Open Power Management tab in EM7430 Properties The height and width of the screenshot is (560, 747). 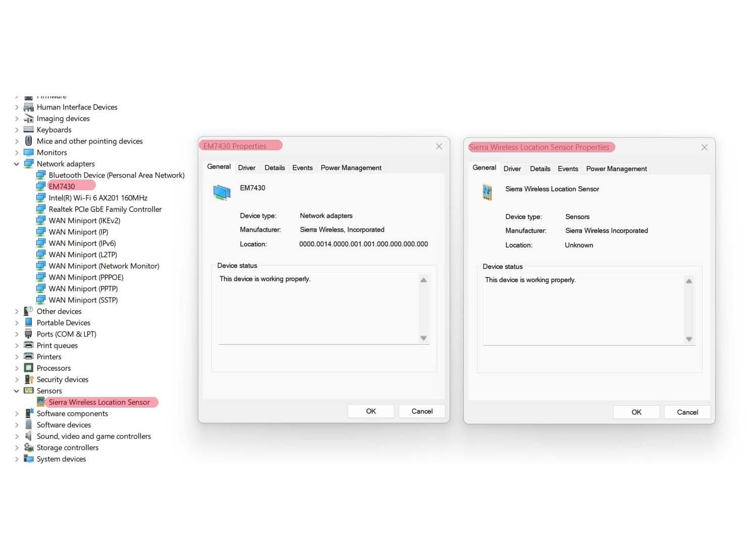click(351, 167)
